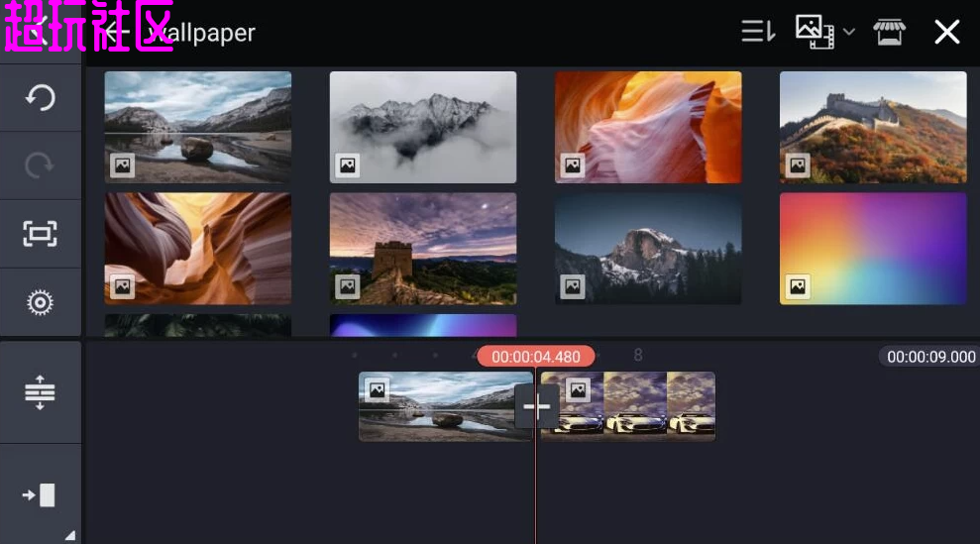Click the redo arrow icon

tap(40, 165)
